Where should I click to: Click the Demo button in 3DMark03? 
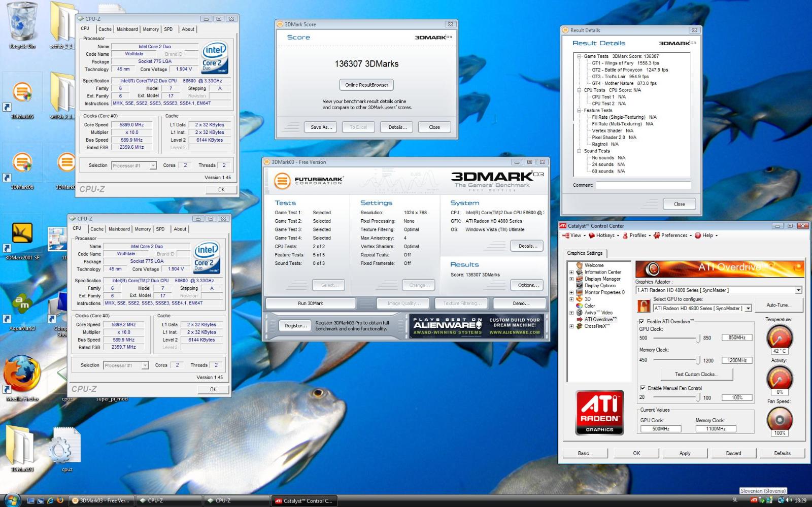coord(521,303)
